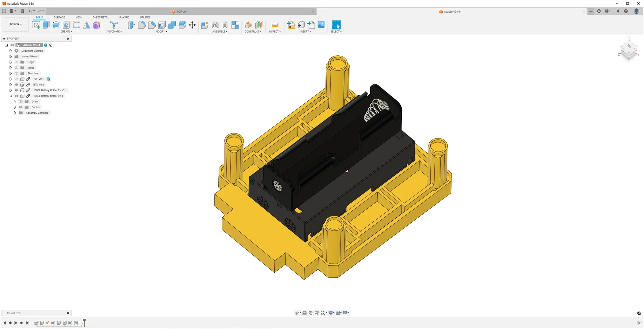This screenshot has height=329, width=644.
Task: Open the Joint tool in Assemble
Action: coord(215,25)
